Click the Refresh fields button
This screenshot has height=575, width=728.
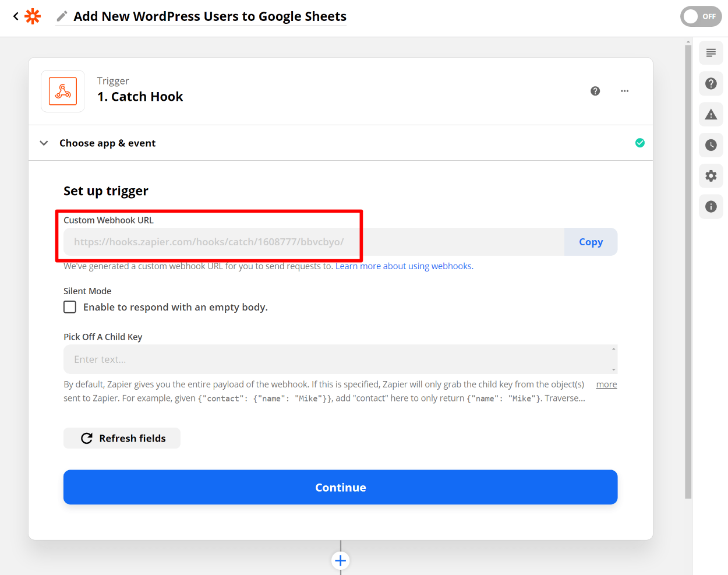coord(122,438)
